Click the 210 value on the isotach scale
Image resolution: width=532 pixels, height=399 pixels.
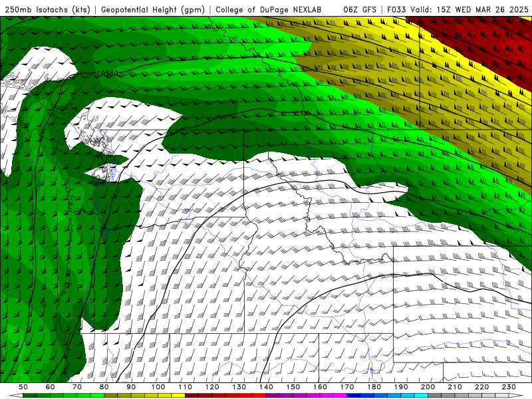pyautogui.click(x=455, y=387)
